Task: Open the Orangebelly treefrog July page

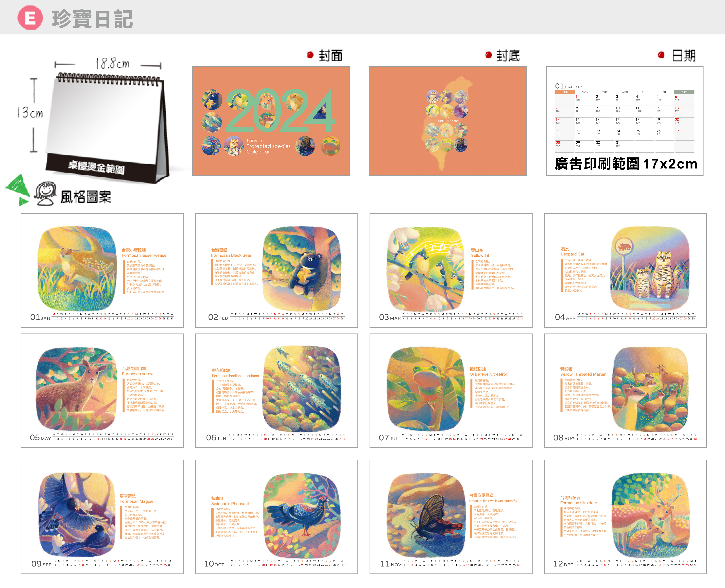Action: click(451, 390)
